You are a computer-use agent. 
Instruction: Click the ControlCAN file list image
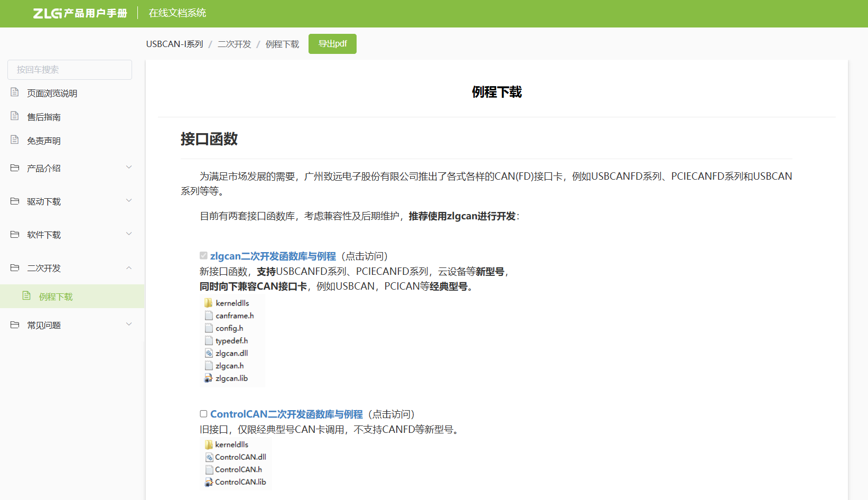[x=236, y=464]
